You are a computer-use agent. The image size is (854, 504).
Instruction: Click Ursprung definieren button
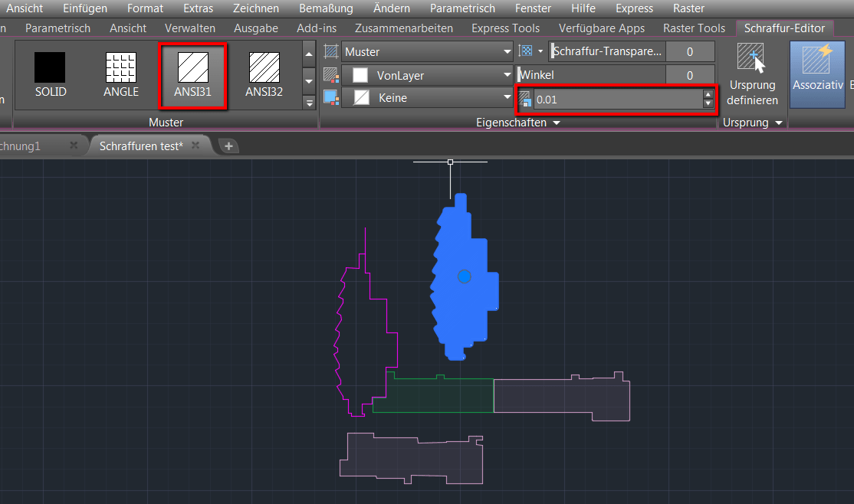[x=752, y=75]
